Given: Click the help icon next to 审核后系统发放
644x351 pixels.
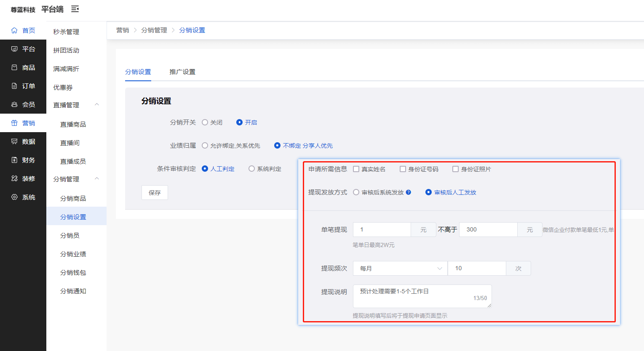Looking at the screenshot, I should tap(409, 192).
